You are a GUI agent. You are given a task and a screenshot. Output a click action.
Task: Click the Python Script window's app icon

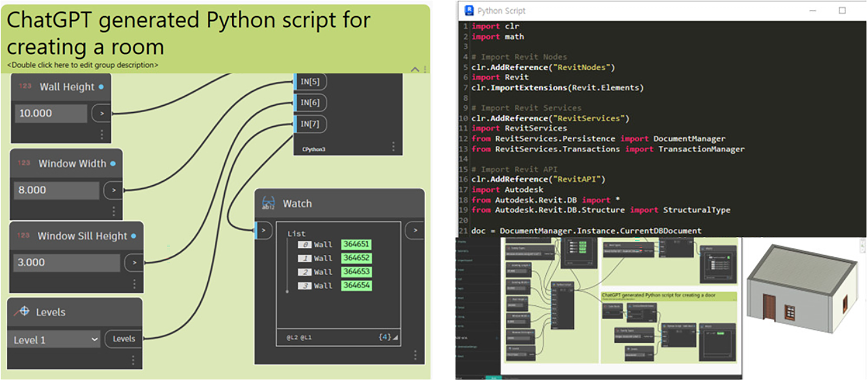[469, 10]
